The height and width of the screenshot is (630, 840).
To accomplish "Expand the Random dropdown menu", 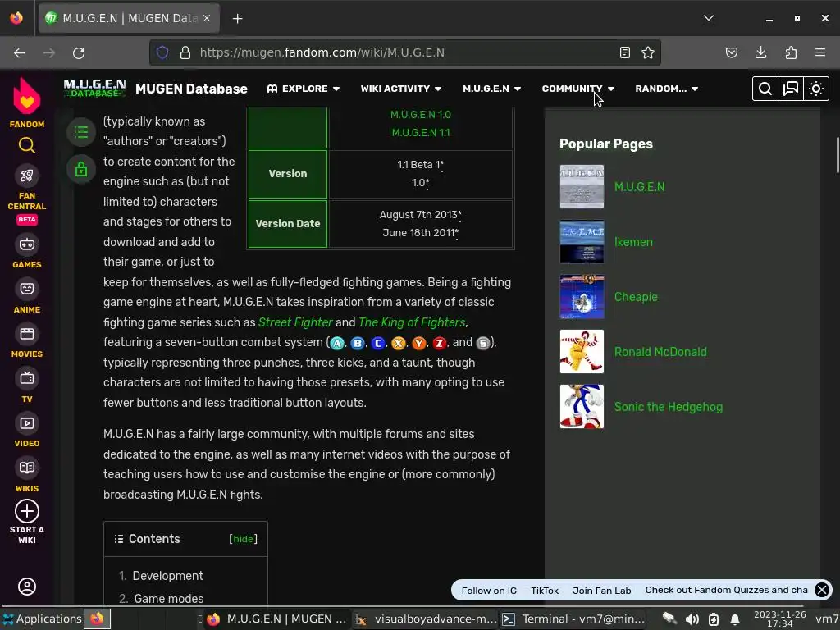I will pos(666,89).
